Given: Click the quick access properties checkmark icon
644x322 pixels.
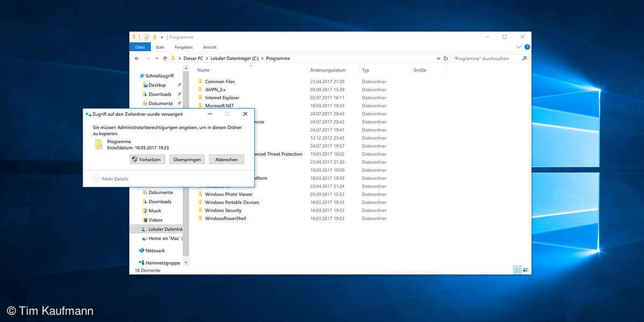Looking at the screenshot, I should click(x=147, y=37).
